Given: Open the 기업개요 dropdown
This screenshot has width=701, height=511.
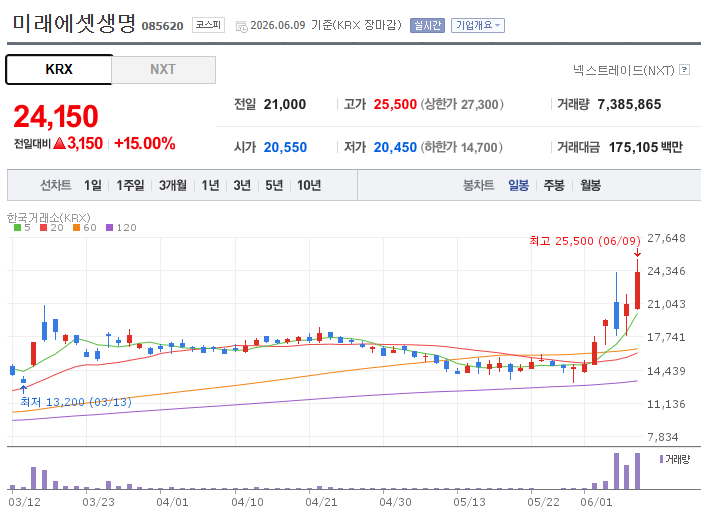Looking at the screenshot, I should (x=477, y=25).
